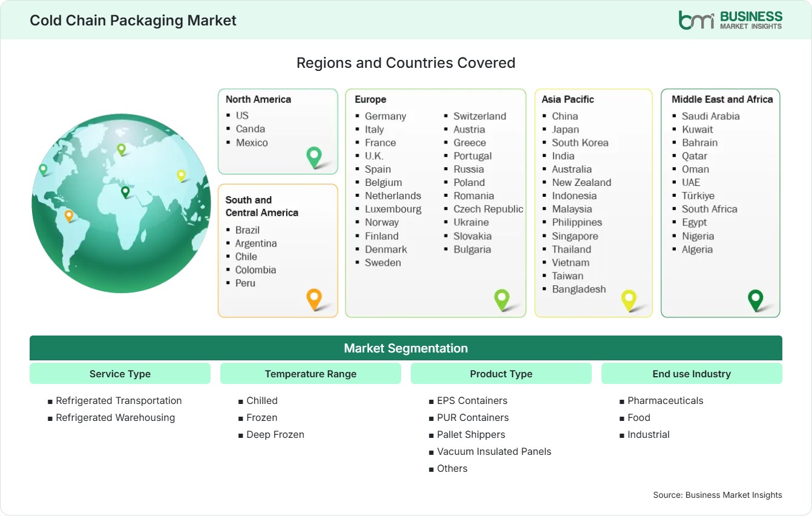
Task: Click Argentina in country list
Action: (x=256, y=243)
